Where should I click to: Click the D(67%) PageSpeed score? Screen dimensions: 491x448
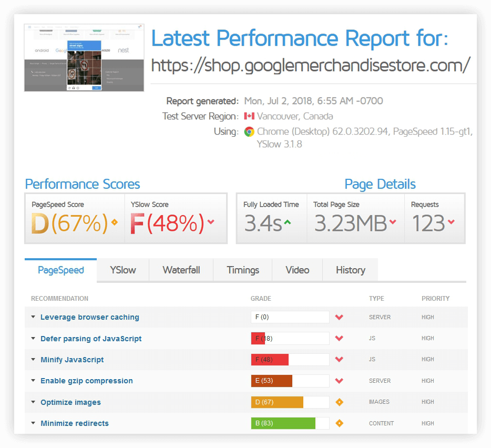(69, 223)
